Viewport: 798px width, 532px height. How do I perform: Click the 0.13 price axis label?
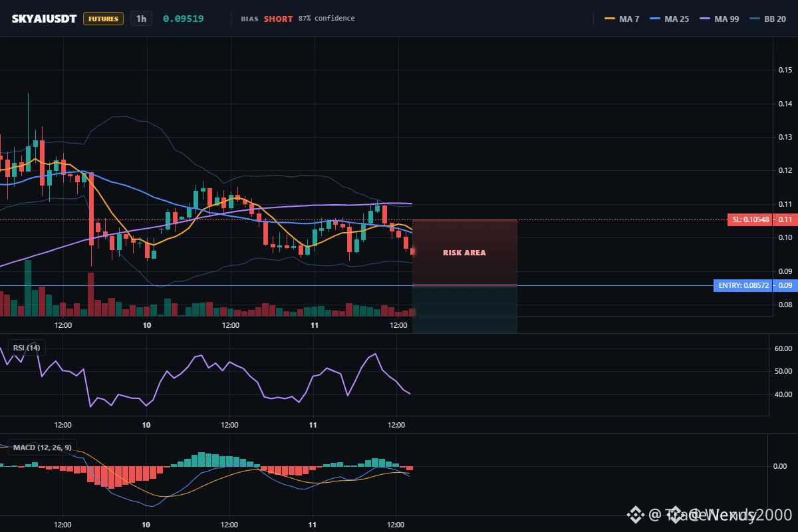pyautogui.click(x=785, y=137)
